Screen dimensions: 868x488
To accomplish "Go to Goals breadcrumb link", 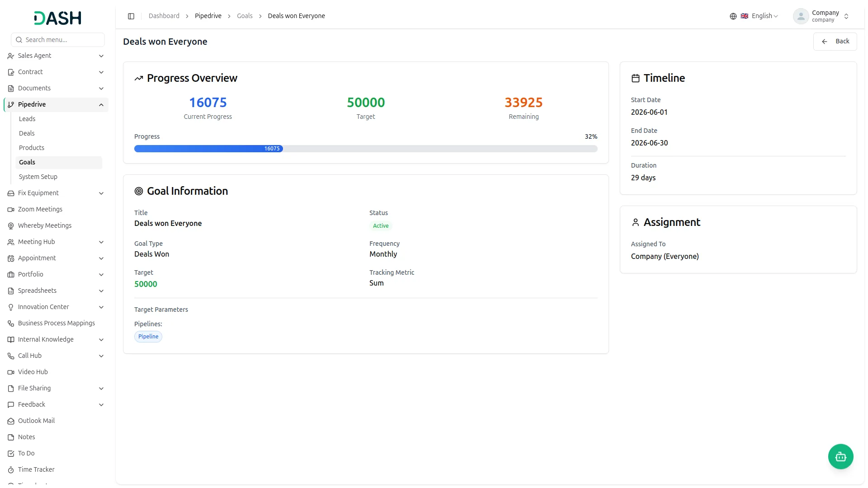I will (x=245, y=16).
